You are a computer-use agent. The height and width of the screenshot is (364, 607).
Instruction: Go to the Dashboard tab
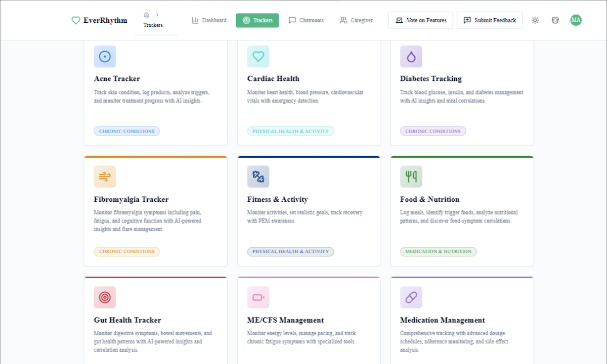[x=209, y=20]
